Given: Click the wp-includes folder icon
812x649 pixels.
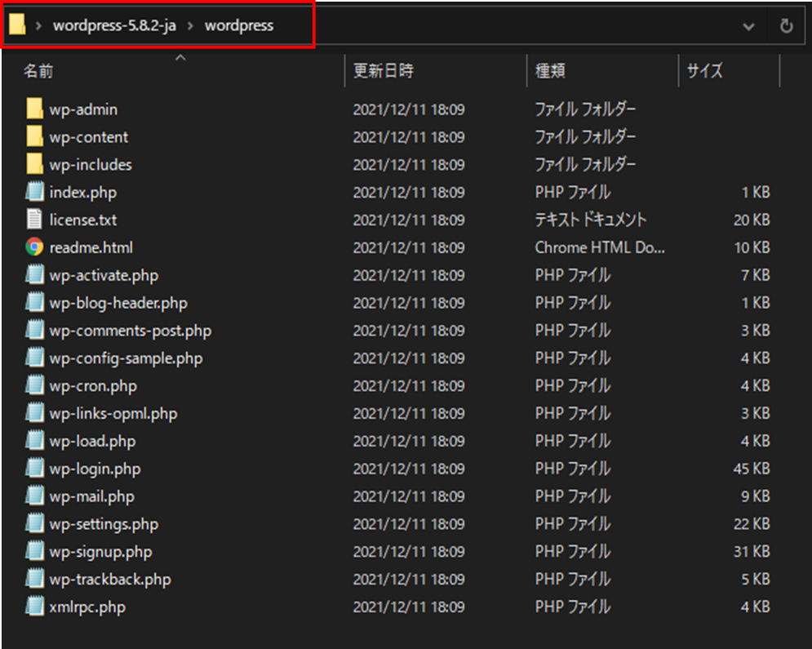Looking at the screenshot, I should tap(34, 165).
